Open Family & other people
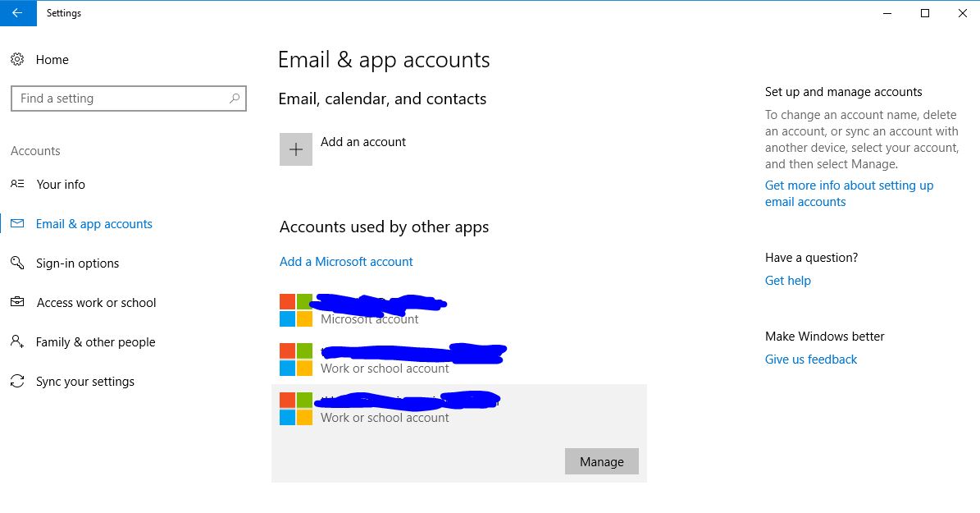The width and height of the screenshot is (980, 513). click(96, 342)
